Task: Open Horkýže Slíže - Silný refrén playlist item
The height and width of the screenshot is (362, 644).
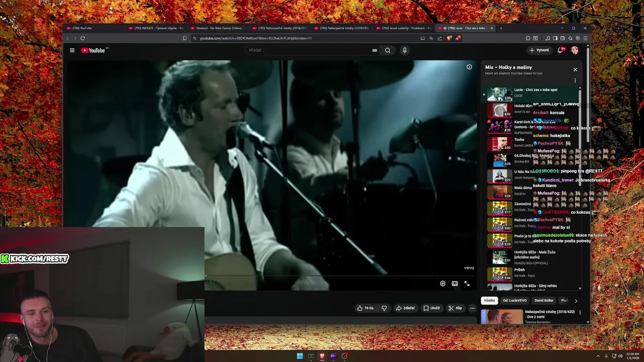Action: point(531,287)
